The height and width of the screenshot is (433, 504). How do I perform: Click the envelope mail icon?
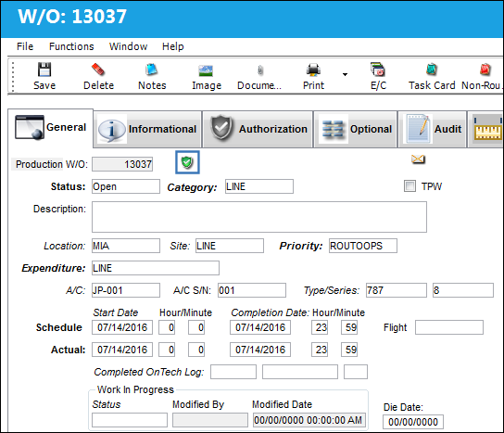coord(418,159)
